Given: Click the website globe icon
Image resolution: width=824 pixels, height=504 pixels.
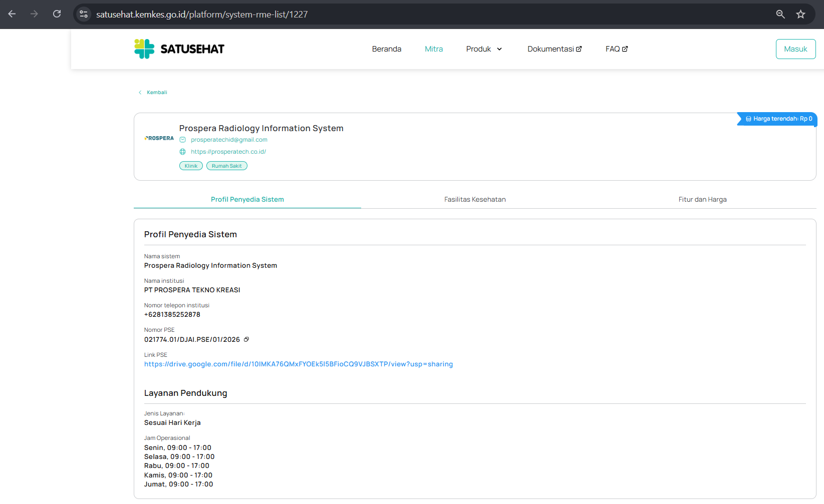Looking at the screenshot, I should (x=183, y=152).
